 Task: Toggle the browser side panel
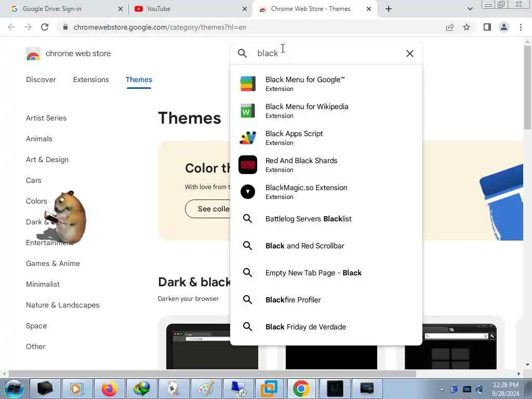click(x=487, y=27)
